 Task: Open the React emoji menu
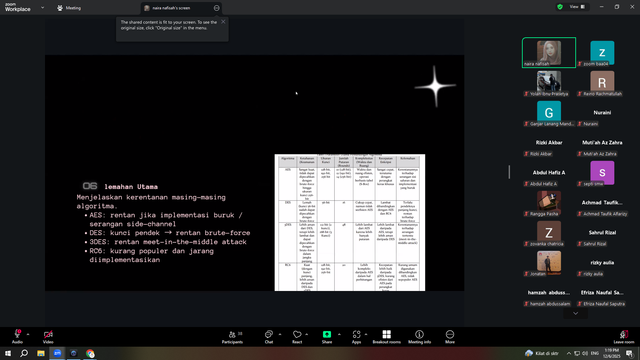tap(297, 336)
